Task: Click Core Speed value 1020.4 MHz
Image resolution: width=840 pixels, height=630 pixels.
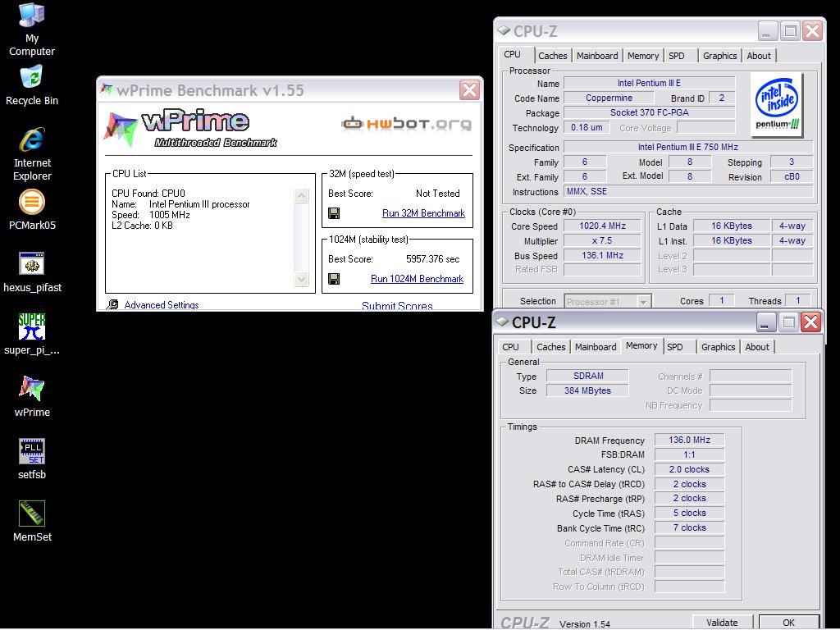Action: [602, 226]
